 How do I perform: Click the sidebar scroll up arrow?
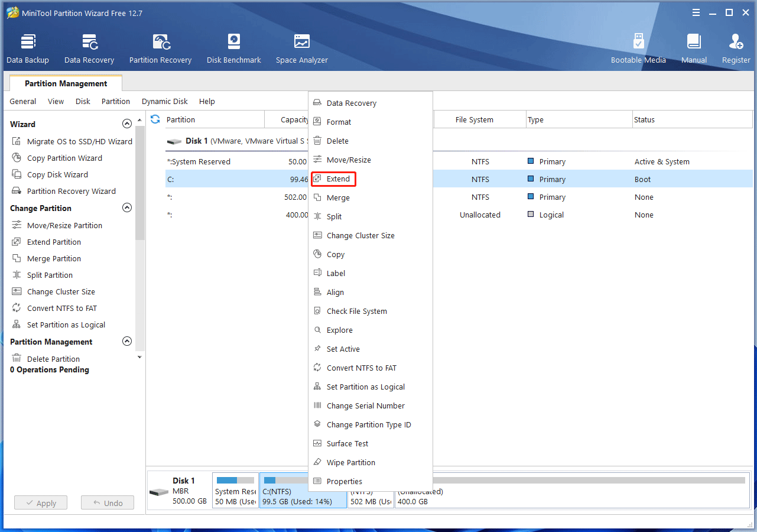139,119
